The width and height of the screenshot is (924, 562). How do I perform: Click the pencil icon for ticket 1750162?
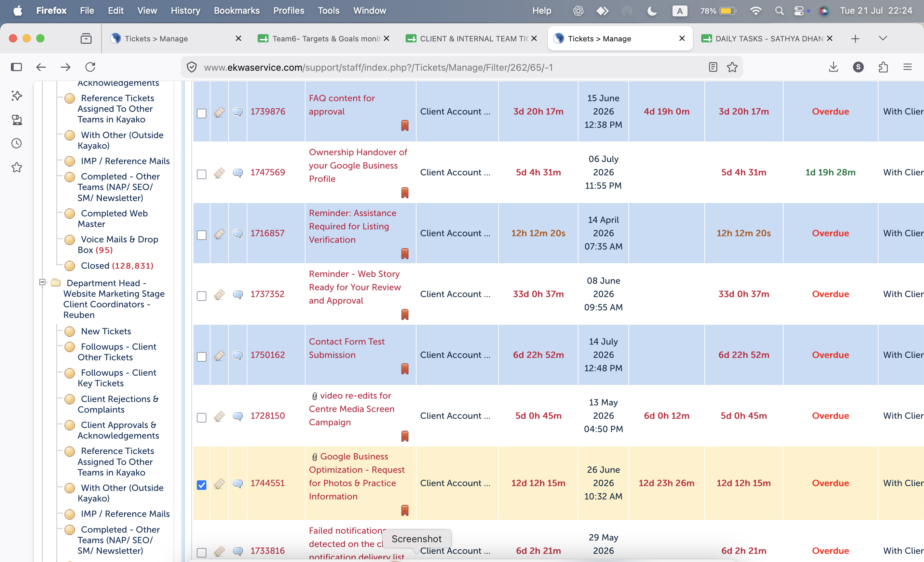219,355
